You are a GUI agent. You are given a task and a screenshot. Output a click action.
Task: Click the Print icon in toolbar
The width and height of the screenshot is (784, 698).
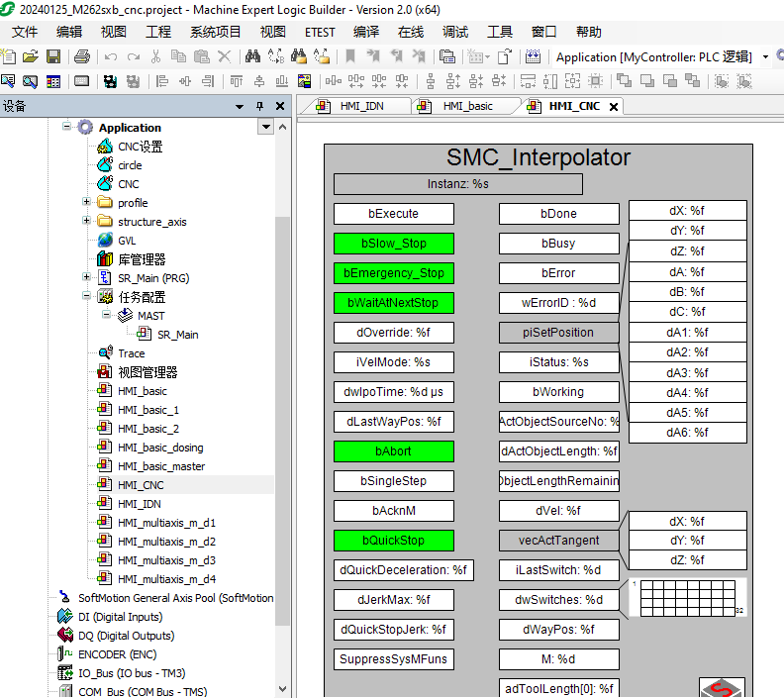[81, 56]
